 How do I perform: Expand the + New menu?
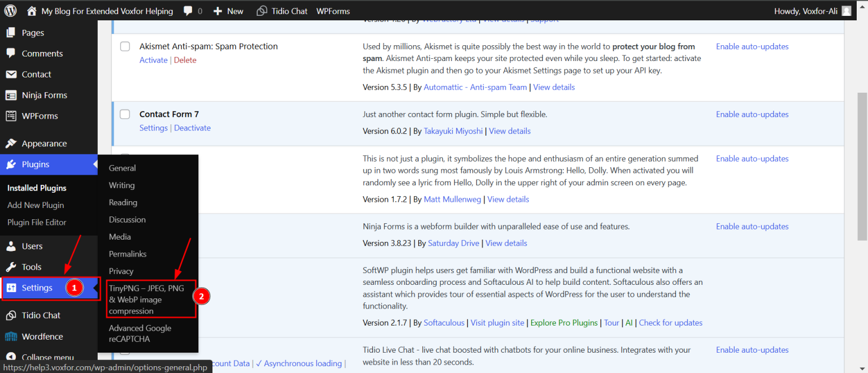228,10
